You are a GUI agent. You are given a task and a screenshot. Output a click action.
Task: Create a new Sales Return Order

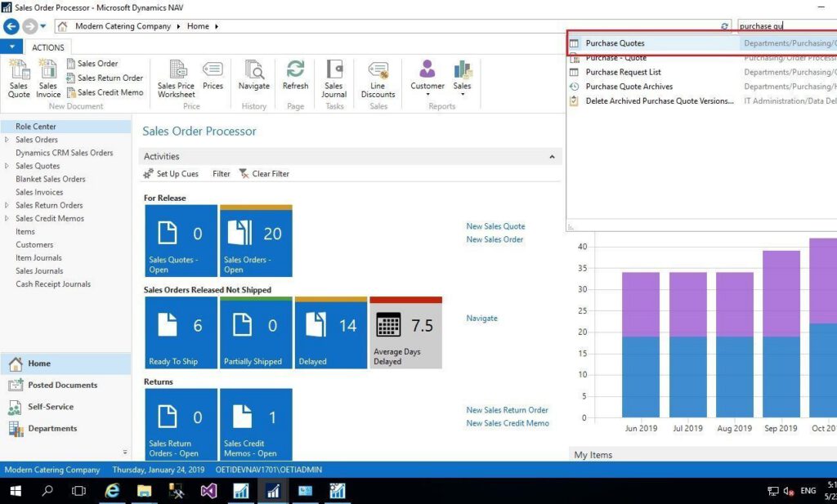coord(105,78)
